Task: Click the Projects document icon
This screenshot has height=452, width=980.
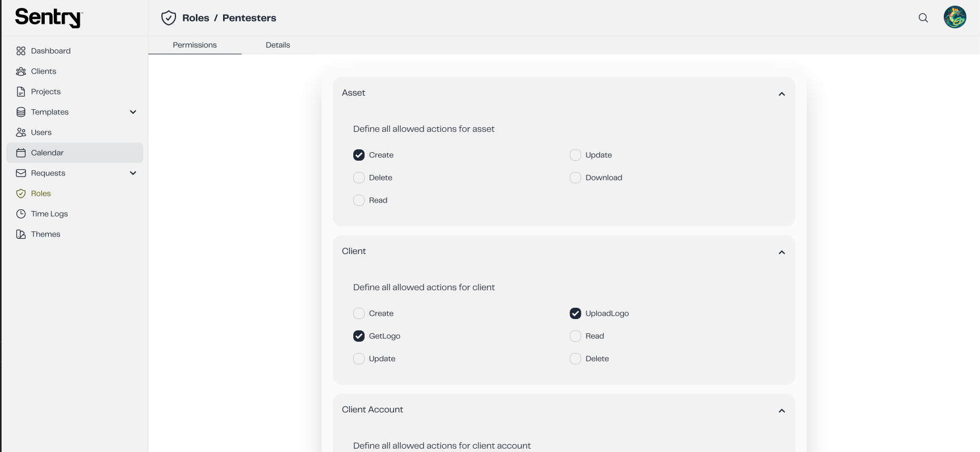Action: (x=21, y=92)
